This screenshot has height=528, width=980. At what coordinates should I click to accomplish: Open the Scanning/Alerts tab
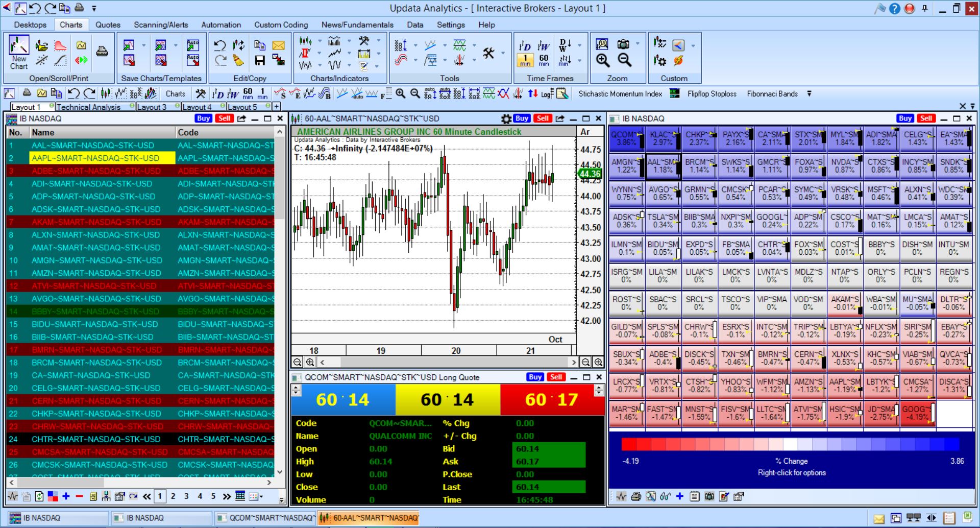tap(161, 25)
